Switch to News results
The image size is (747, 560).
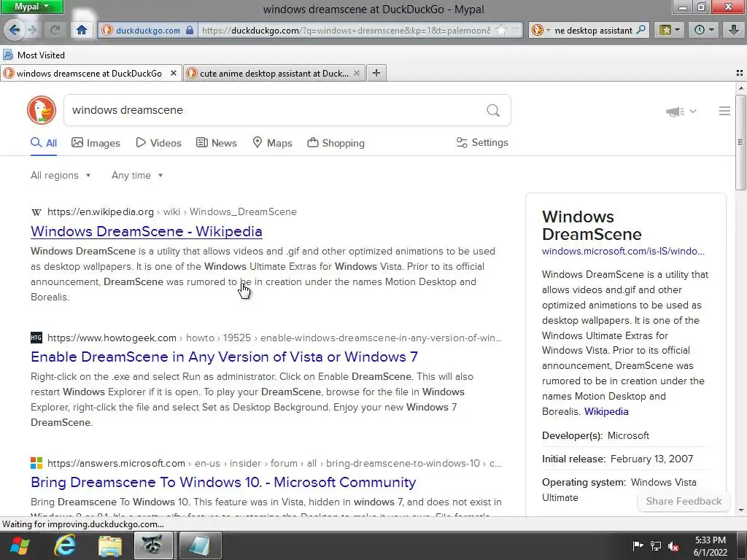point(217,143)
